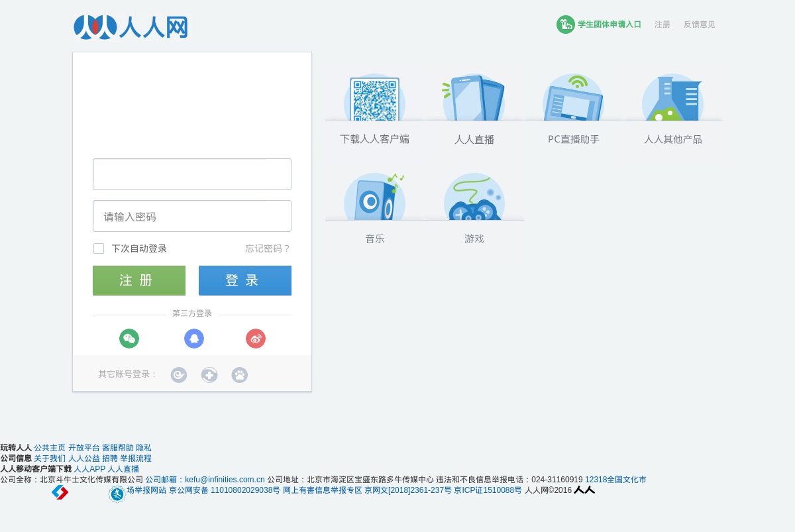Click the round 文 badge in footer
The width and height of the screenshot is (795, 532).
pyautogui.click(x=117, y=494)
